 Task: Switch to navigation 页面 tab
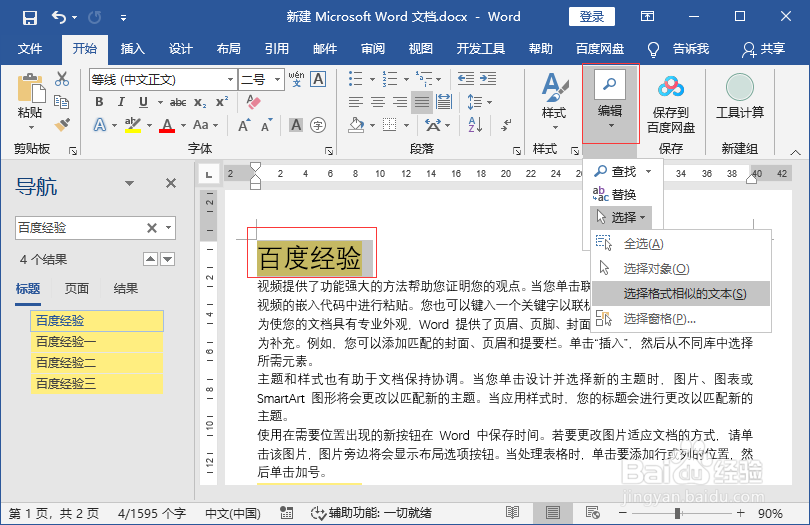click(77, 289)
